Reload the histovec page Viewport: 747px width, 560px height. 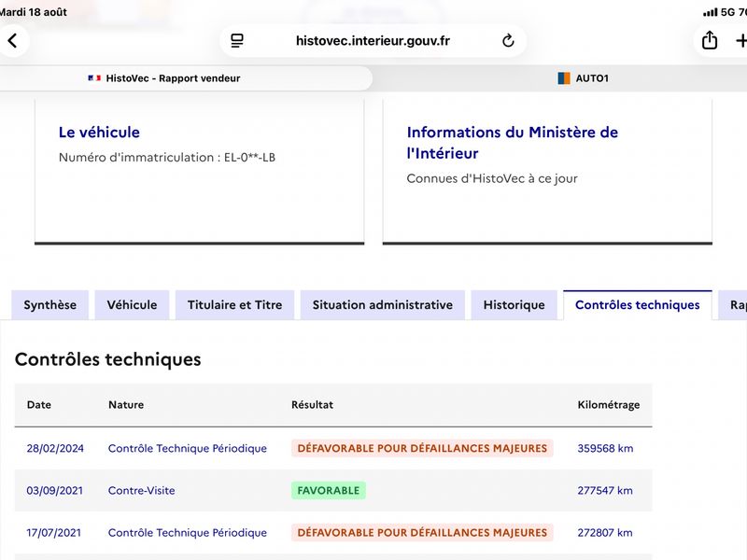click(508, 40)
